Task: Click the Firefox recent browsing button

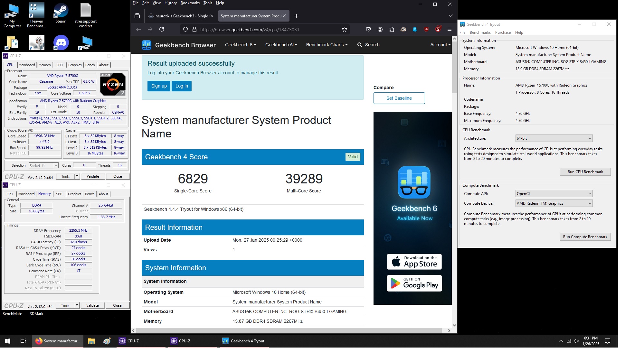Action: pyautogui.click(x=137, y=16)
